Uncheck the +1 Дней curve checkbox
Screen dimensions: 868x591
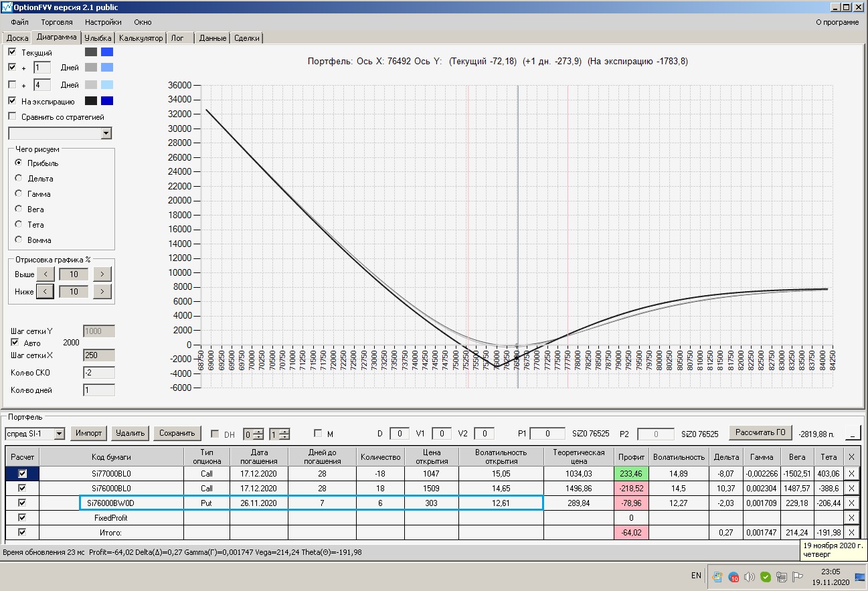(12, 68)
